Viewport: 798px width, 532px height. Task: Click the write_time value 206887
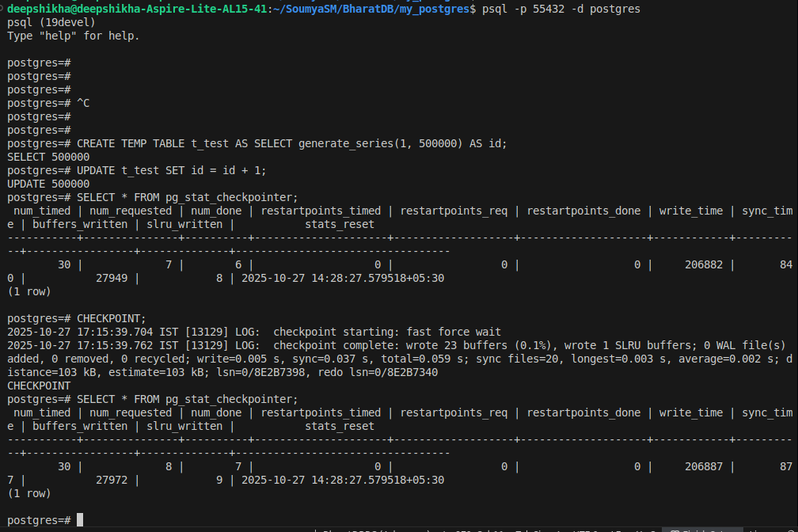click(704, 466)
